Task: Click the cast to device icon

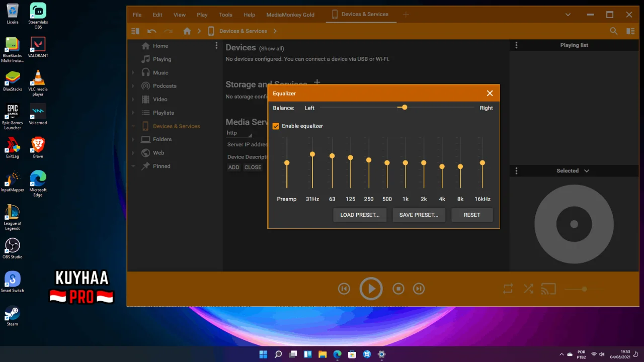Action: (548, 289)
